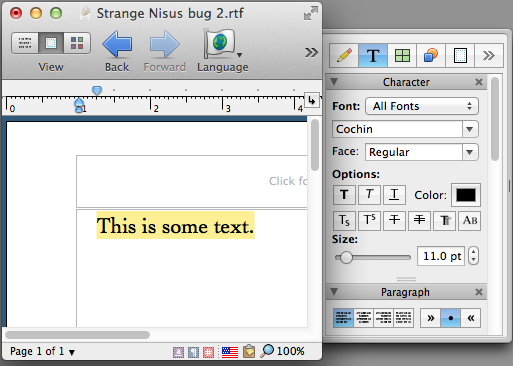
Task: Set paragraph alignment to justified
Action: pos(403,318)
